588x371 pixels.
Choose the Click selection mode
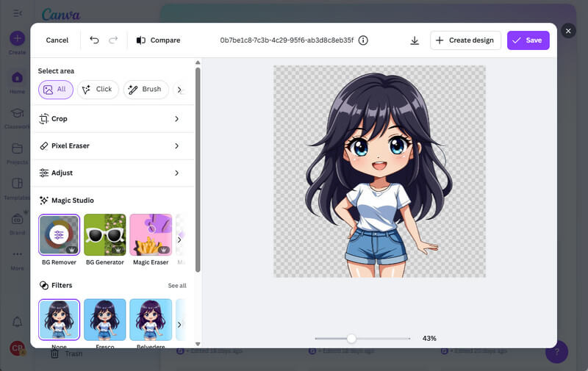coord(98,90)
